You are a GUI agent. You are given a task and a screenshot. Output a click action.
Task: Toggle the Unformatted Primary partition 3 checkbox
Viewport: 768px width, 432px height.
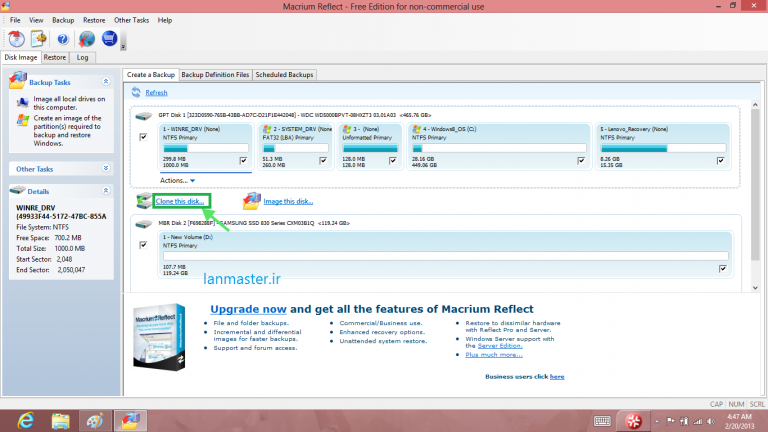point(393,161)
